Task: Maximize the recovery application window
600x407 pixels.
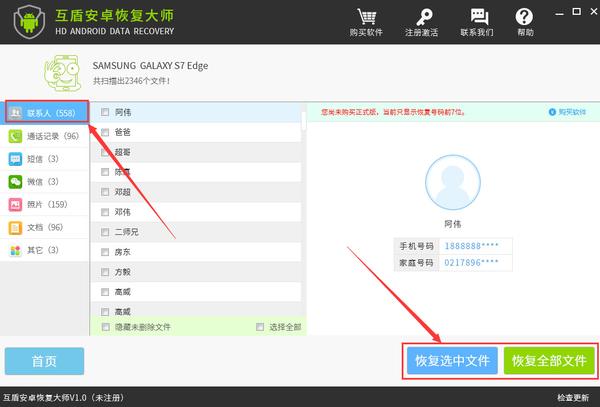Action: [576, 11]
